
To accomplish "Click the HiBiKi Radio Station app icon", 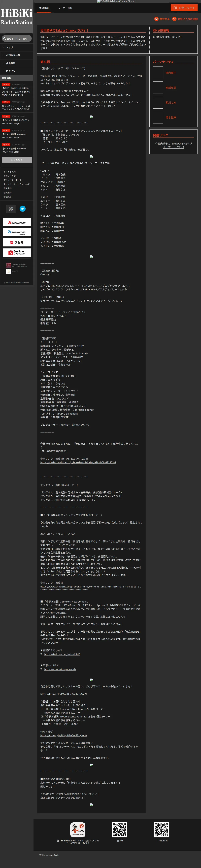I will coord(78,830).
